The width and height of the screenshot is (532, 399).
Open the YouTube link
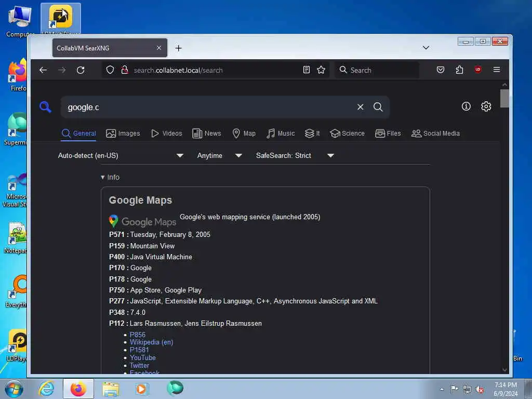pyautogui.click(x=142, y=357)
